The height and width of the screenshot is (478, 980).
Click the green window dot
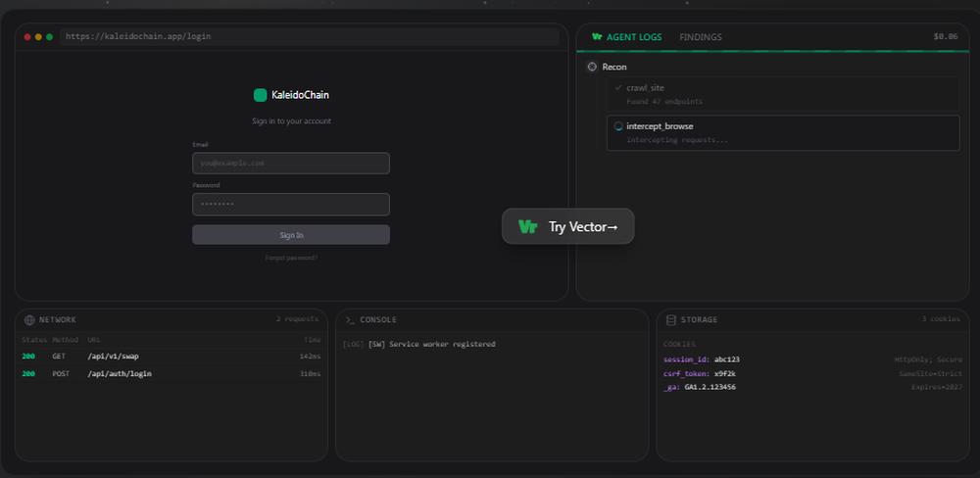tap(49, 37)
